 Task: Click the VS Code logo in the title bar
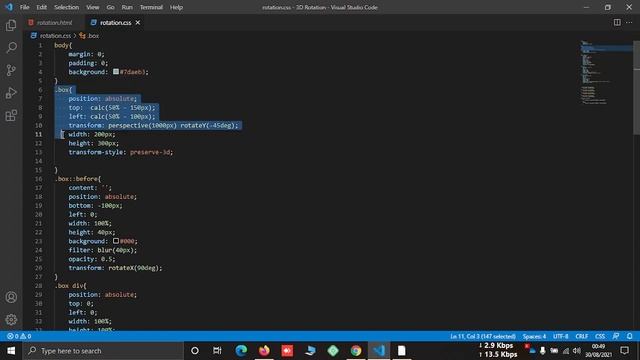click(9, 7)
